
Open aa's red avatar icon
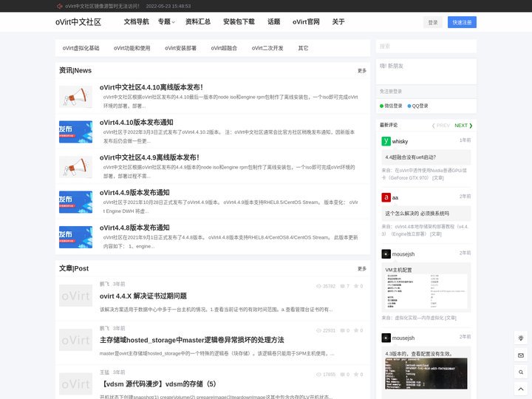[x=386, y=197]
